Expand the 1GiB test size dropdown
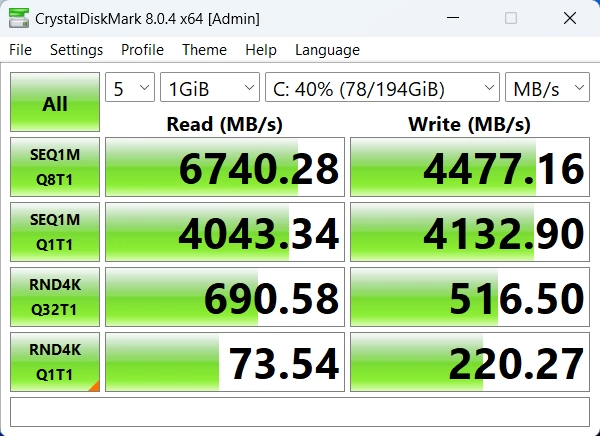 tap(209, 88)
